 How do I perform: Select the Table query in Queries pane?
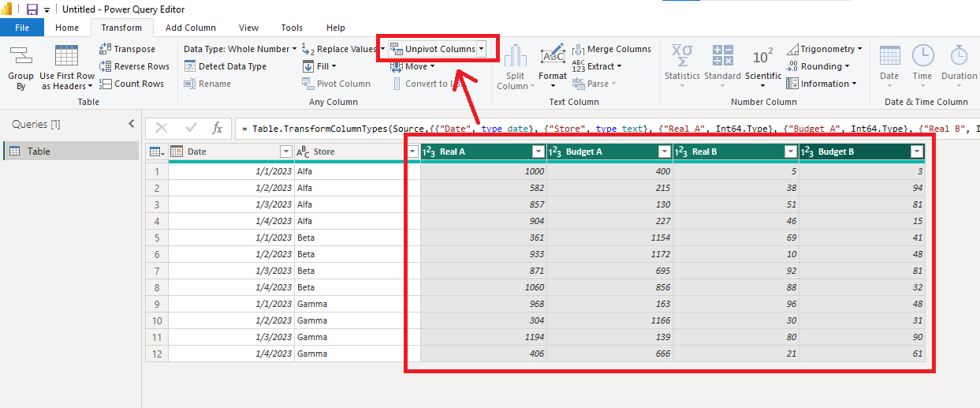(x=71, y=152)
